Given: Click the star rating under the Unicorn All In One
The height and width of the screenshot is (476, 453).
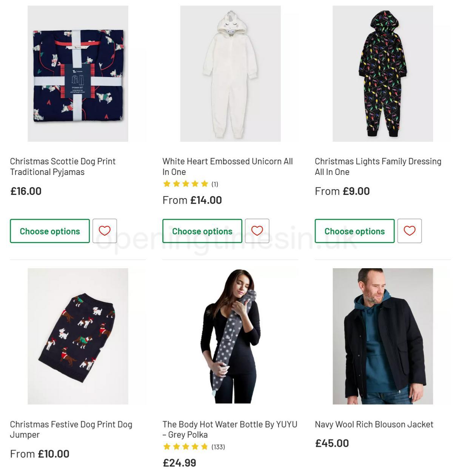Looking at the screenshot, I should click(x=186, y=184).
